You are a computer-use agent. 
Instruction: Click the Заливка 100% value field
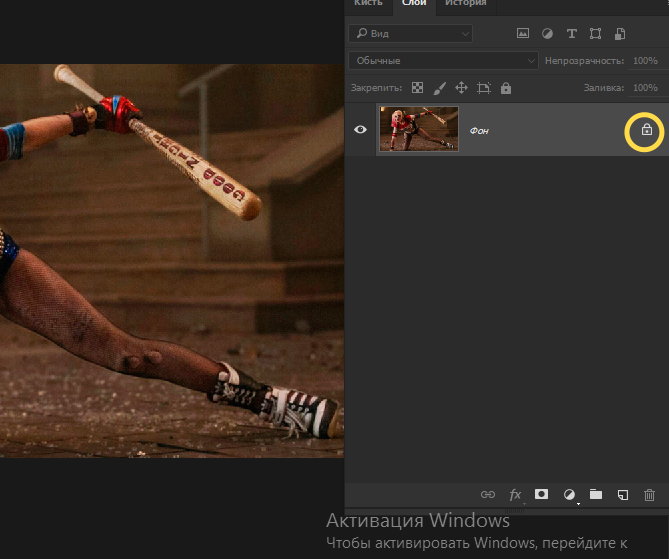tap(645, 87)
